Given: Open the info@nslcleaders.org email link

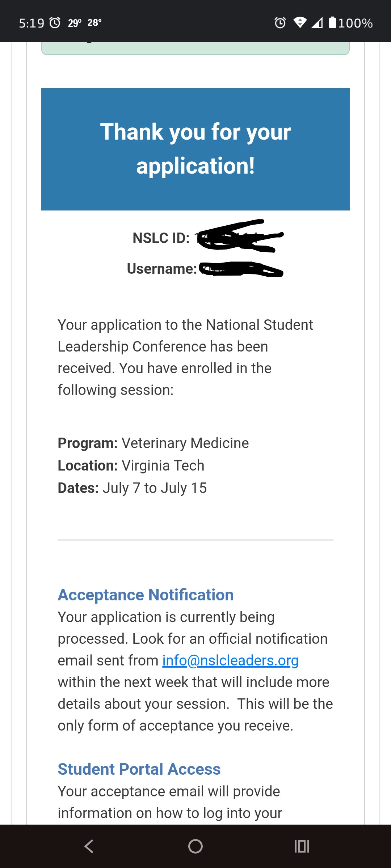Looking at the screenshot, I should point(230,660).
